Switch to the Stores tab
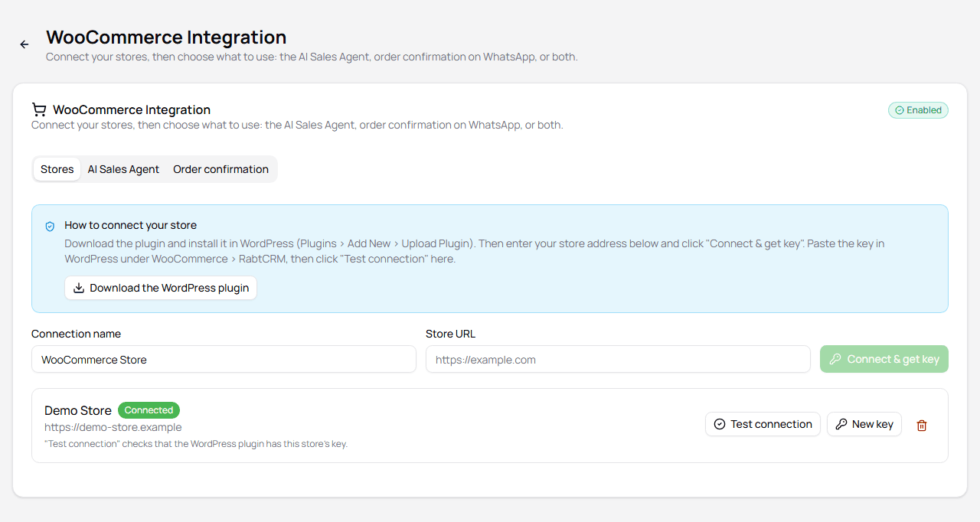This screenshot has height=522, width=980. point(57,169)
